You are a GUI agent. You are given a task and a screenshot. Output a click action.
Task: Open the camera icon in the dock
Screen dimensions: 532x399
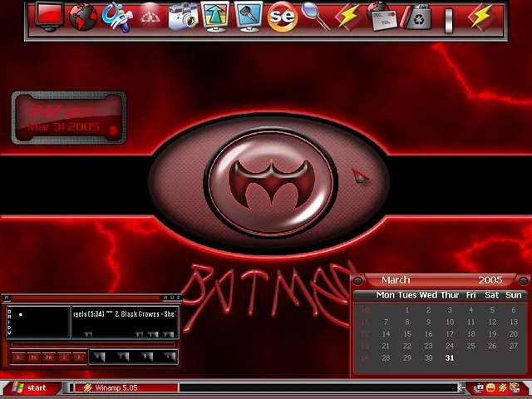(x=183, y=17)
